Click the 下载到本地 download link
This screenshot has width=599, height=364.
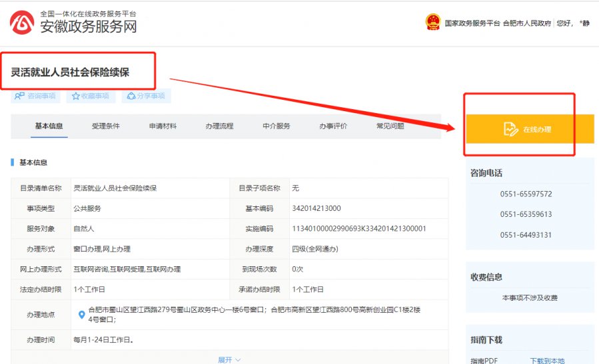(x=547, y=361)
